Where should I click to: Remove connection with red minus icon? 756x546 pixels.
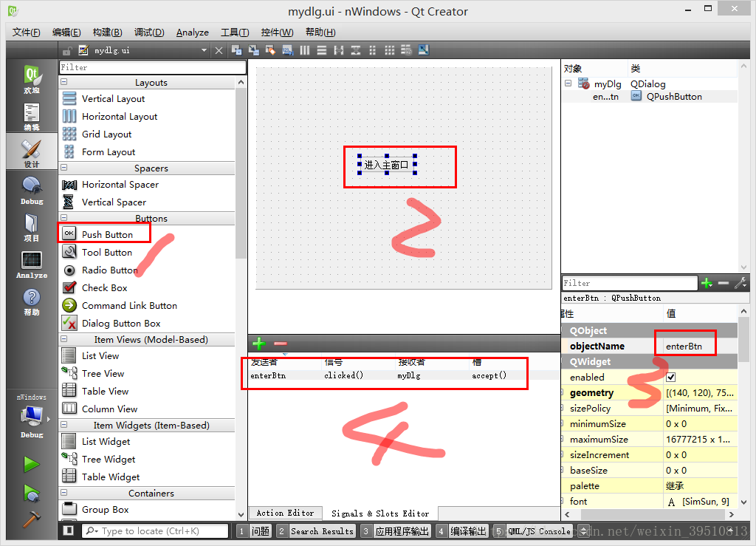coord(281,344)
